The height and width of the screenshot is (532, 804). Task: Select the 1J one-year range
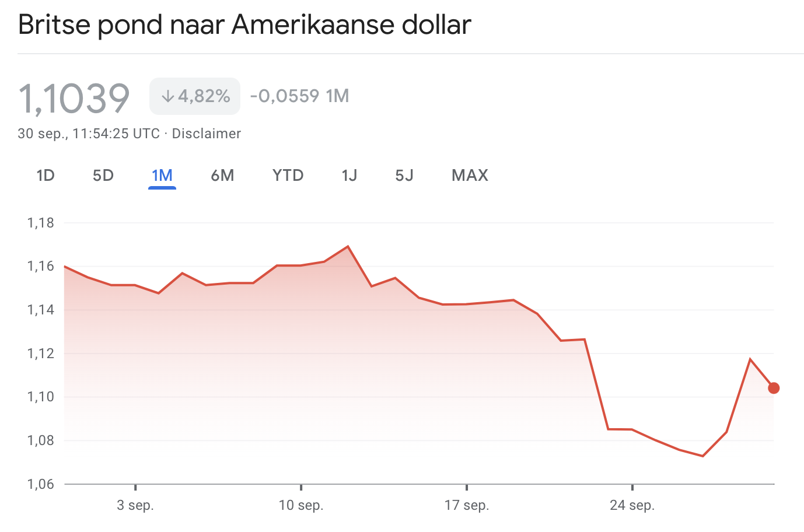[x=349, y=176]
